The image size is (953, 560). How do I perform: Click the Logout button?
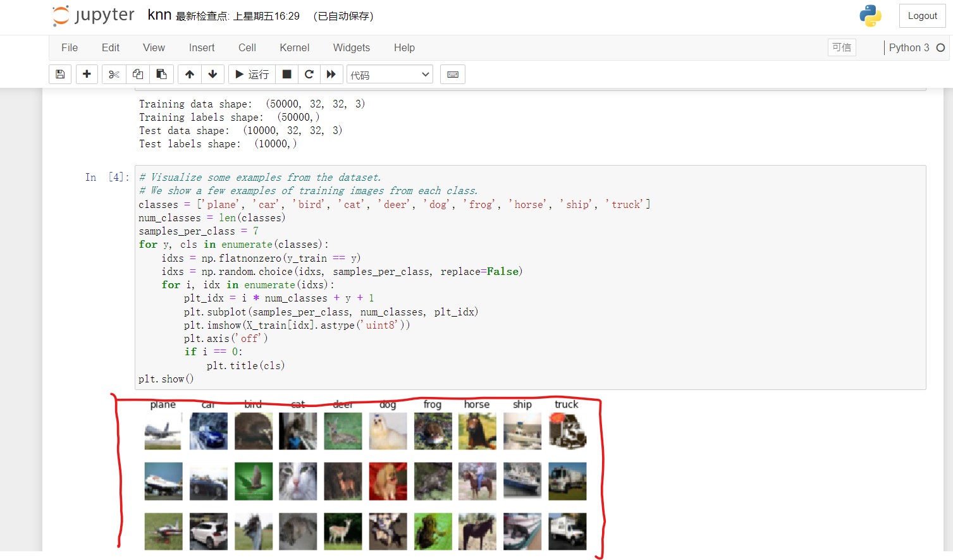922,16
